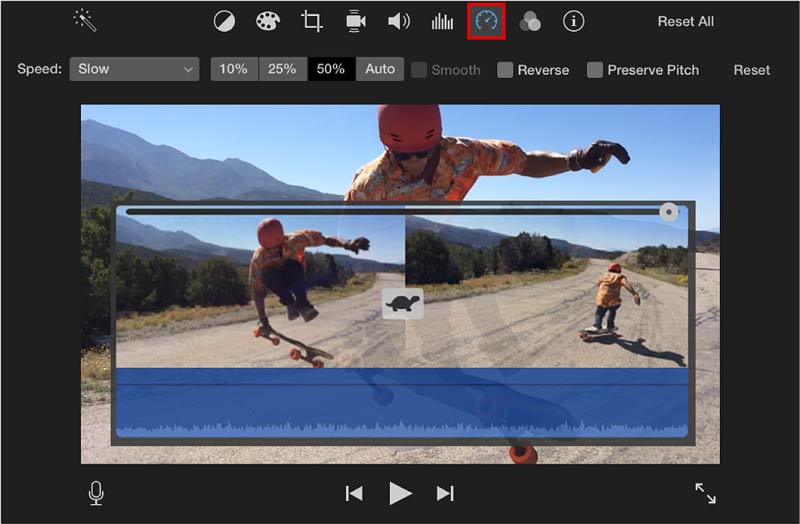Set slow speed to 25%
Image resolution: width=800 pixels, height=524 pixels.
point(282,69)
